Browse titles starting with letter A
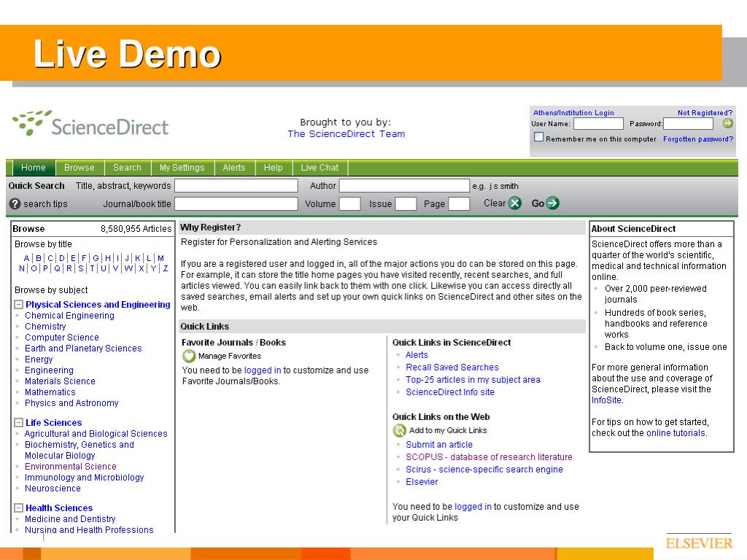 point(27,258)
